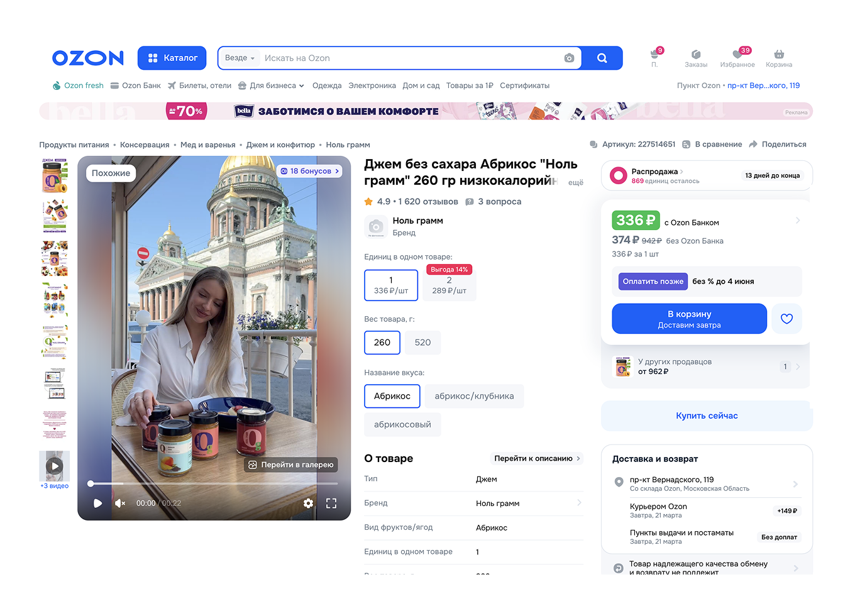This screenshot has width=855, height=616.
Task: Choose 260 g weight option
Action: coord(382,343)
